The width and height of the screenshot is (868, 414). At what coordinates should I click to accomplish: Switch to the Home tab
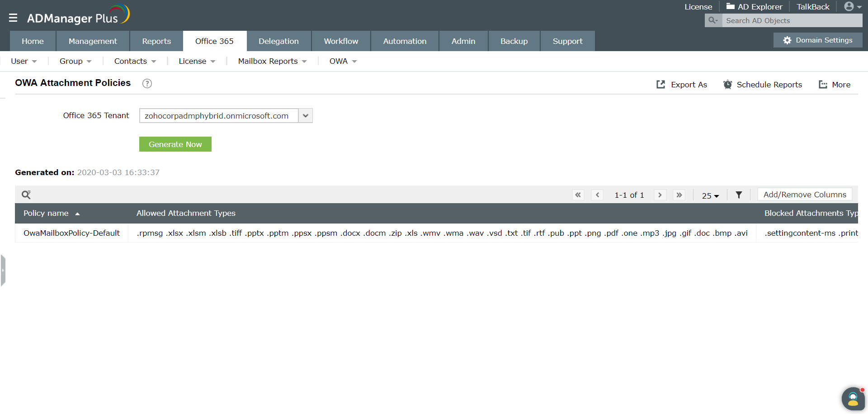click(33, 41)
